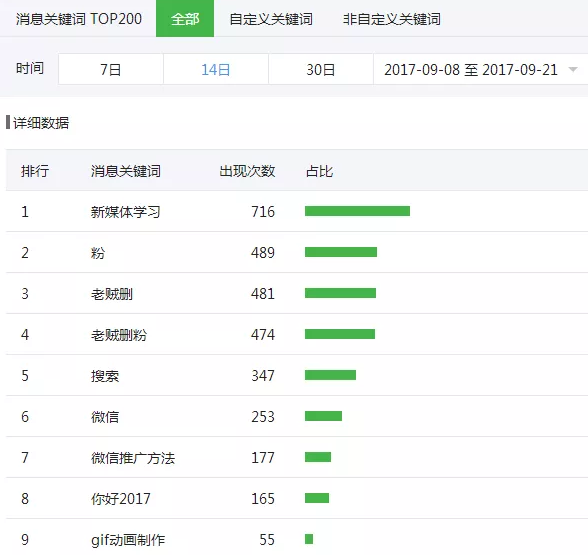The height and width of the screenshot is (555, 588).
Task: Select keyword 老贼删 in row 3
Action: tap(112, 294)
